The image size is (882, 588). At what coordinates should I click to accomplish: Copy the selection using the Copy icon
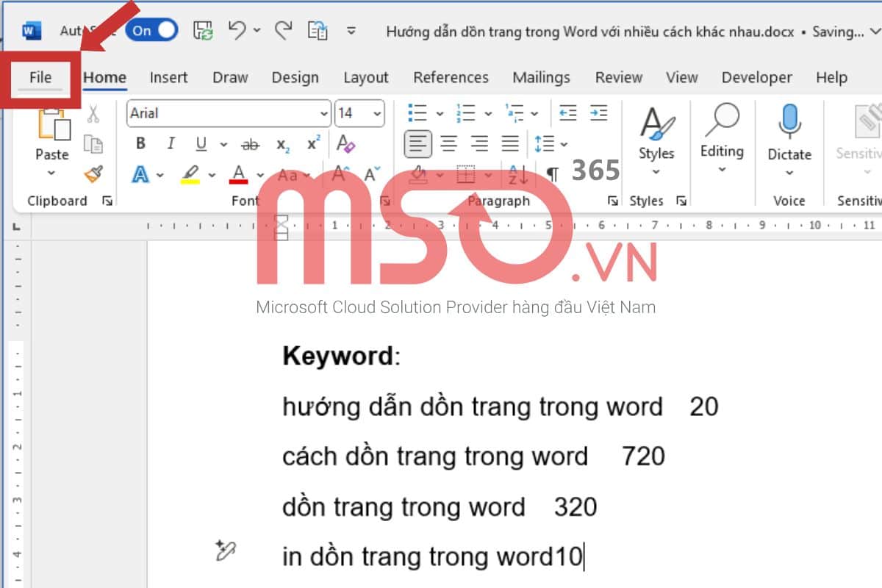pyautogui.click(x=93, y=144)
